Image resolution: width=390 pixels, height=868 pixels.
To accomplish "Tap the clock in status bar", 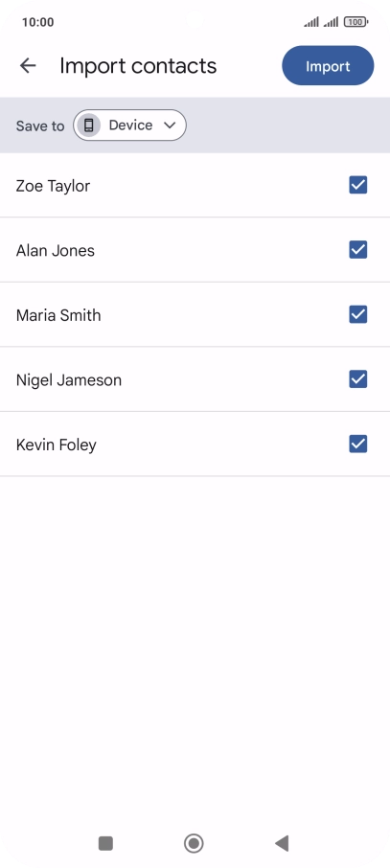I will tap(37, 22).
